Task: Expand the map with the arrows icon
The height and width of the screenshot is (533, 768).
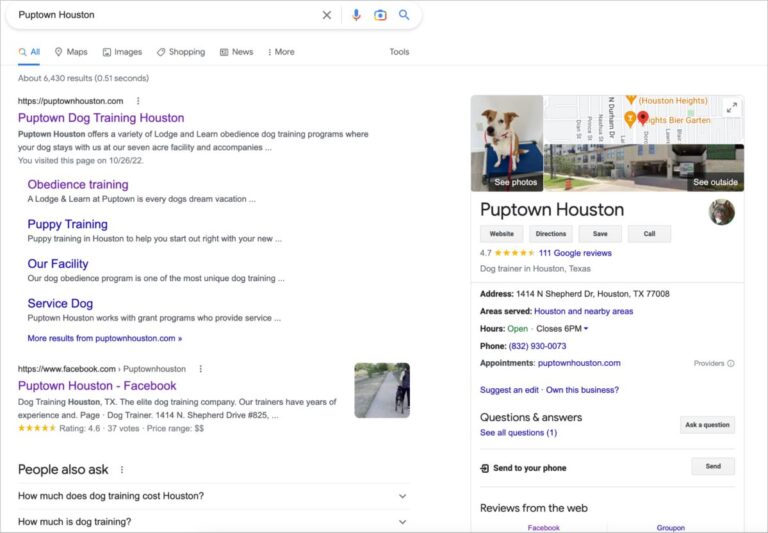Action: click(x=732, y=107)
